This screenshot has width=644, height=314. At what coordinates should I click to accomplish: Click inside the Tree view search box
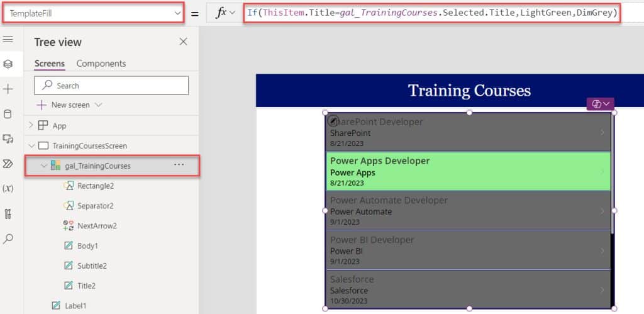pyautogui.click(x=111, y=86)
